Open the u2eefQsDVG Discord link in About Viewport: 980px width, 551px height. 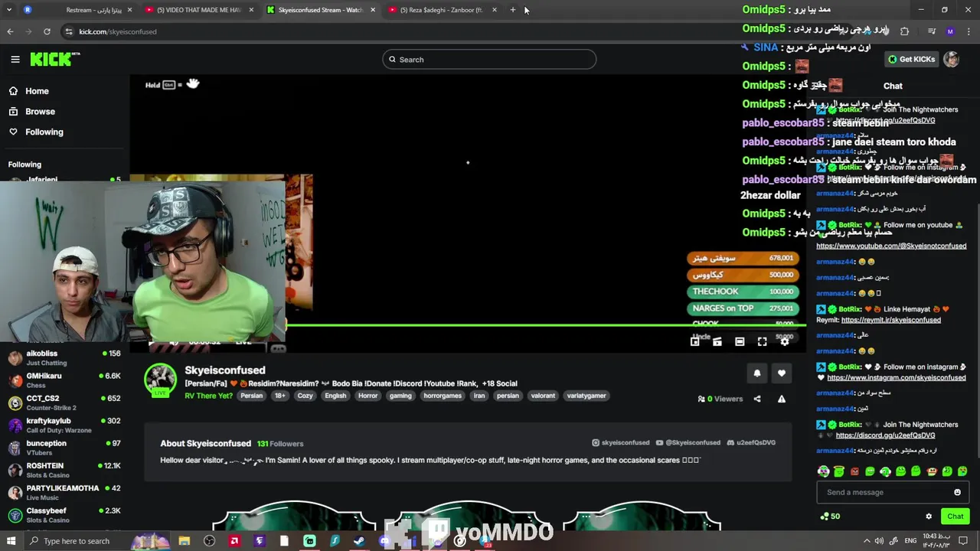tap(750, 443)
